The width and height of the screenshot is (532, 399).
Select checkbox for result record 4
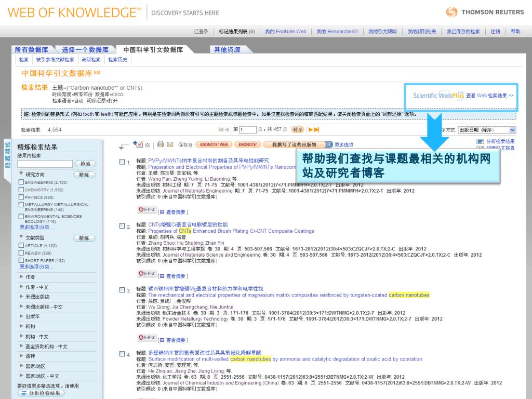(122, 354)
